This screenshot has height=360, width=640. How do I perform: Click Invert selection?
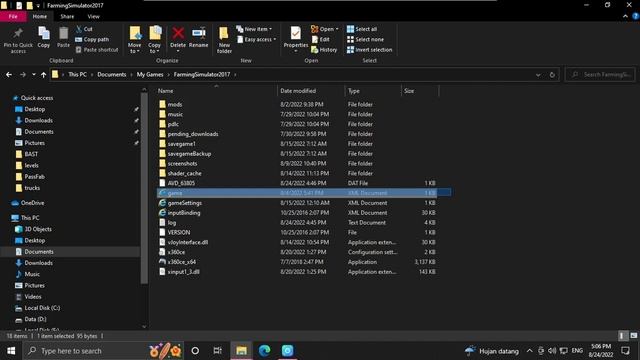[369, 49]
